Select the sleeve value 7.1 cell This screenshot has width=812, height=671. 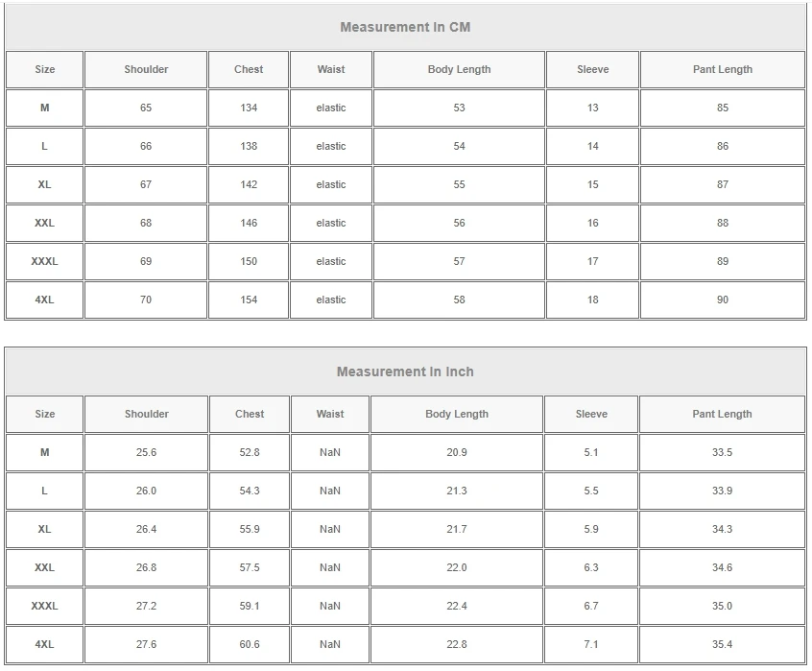pos(591,644)
